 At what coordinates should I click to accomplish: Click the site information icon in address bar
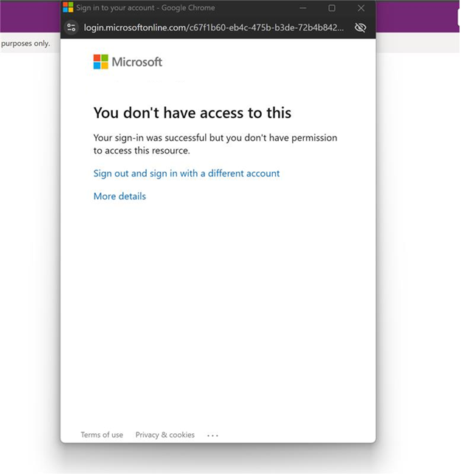coord(72,27)
